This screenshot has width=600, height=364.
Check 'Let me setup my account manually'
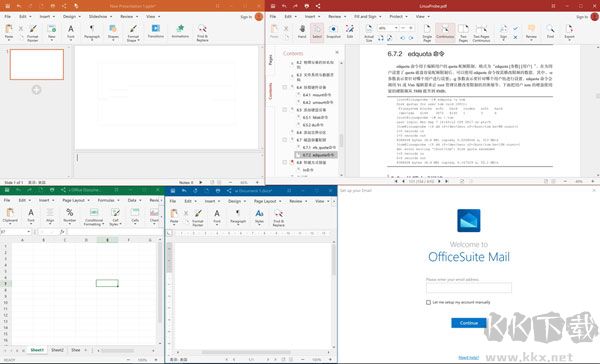coord(428,302)
